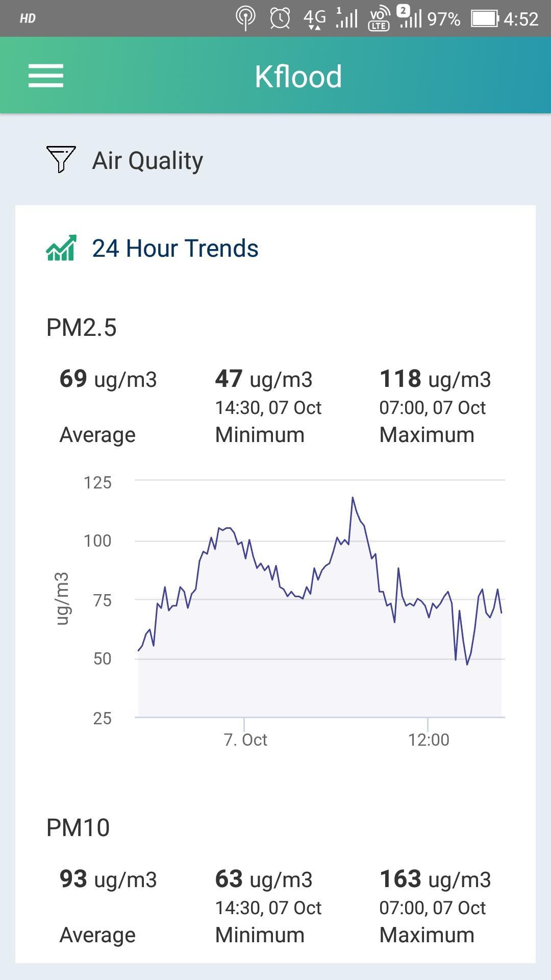Tap the PM2.5 peak point on the chart

pyautogui.click(x=352, y=498)
